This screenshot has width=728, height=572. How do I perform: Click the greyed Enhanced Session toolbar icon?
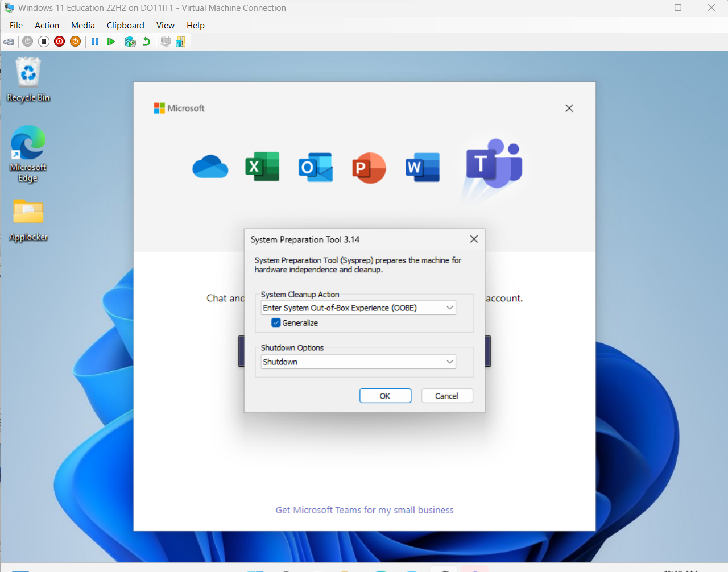point(166,42)
